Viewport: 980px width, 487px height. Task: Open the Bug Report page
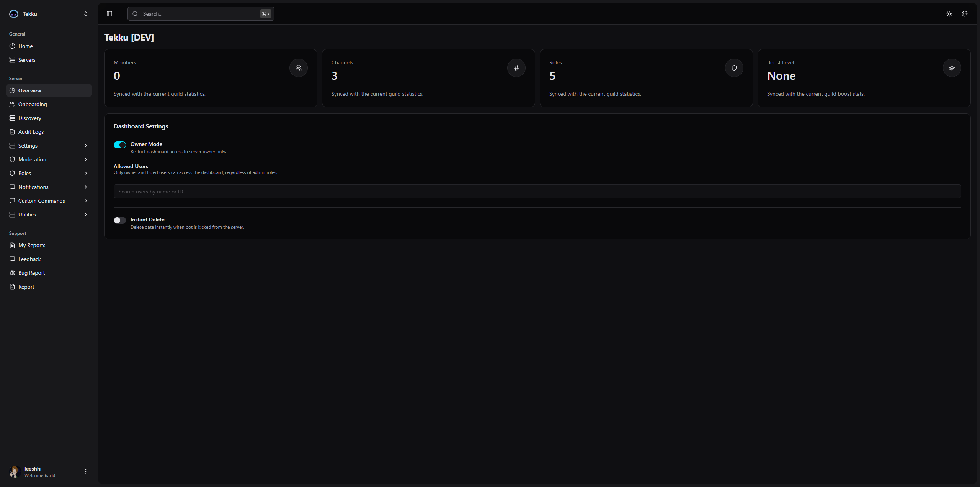(31, 272)
